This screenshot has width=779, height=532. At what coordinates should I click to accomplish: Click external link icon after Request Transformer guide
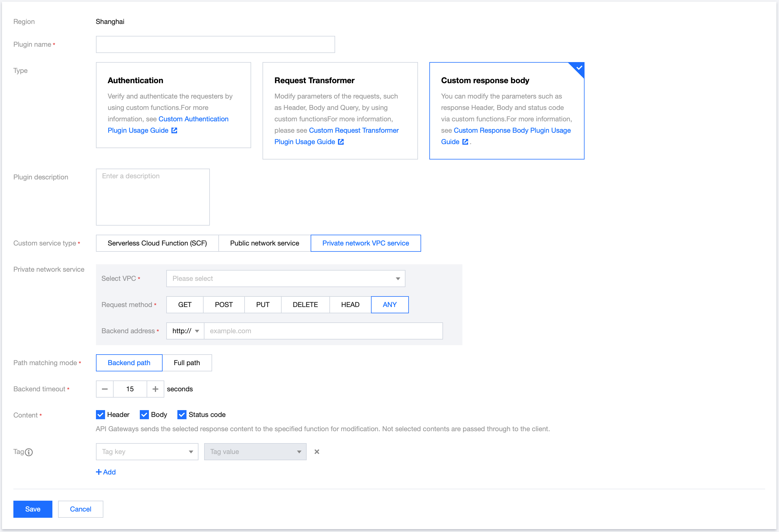(x=341, y=142)
